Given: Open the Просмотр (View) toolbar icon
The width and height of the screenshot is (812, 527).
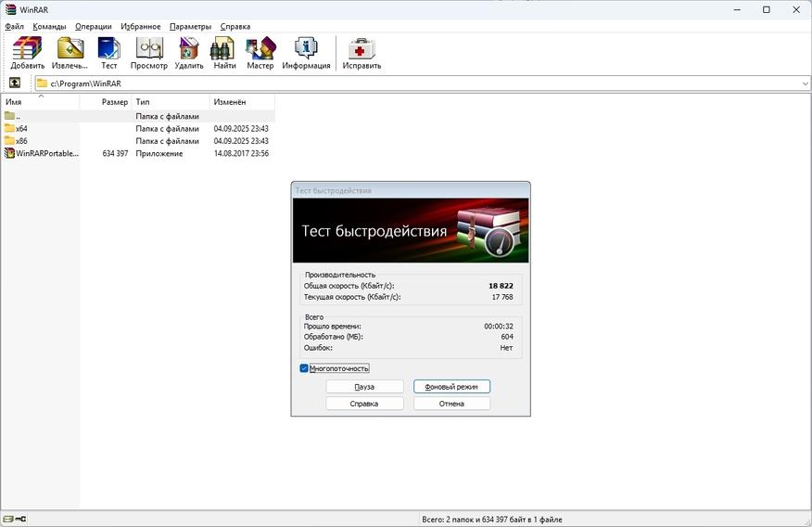Looking at the screenshot, I should tap(149, 52).
